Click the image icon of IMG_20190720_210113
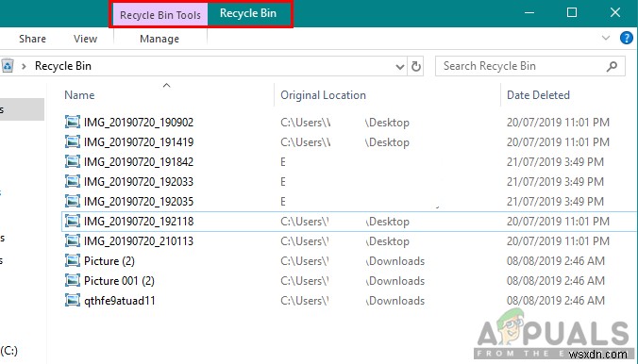 coord(73,241)
